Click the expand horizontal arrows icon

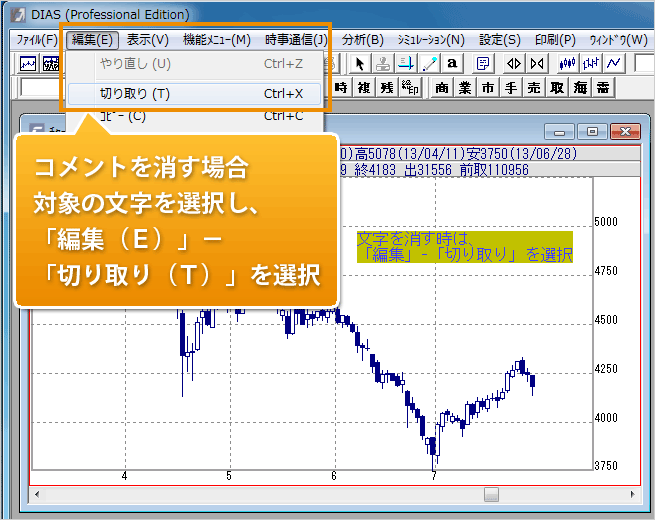514,63
